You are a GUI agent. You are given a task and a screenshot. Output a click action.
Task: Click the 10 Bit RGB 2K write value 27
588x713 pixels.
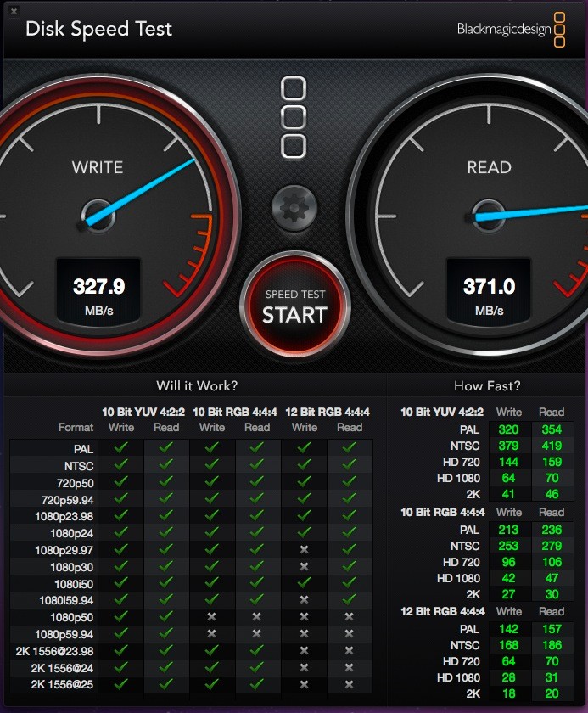[508, 594]
